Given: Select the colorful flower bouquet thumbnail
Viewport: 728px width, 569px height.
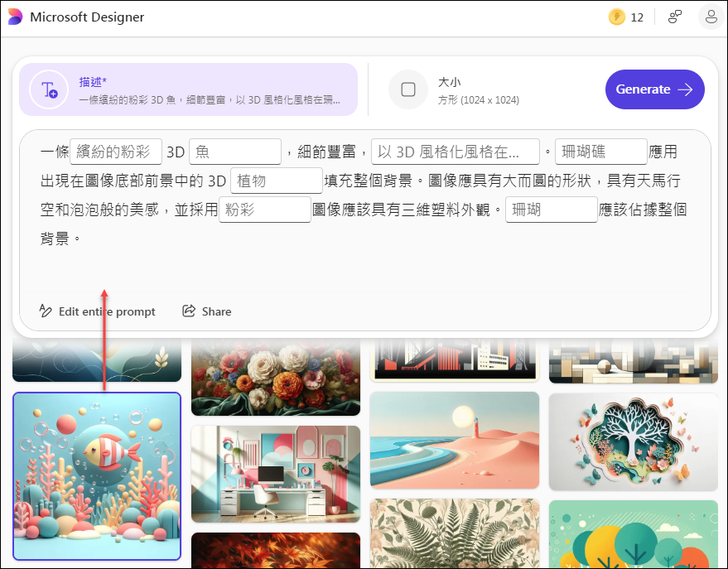Looking at the screenshot, I should [x=276, y=377].
